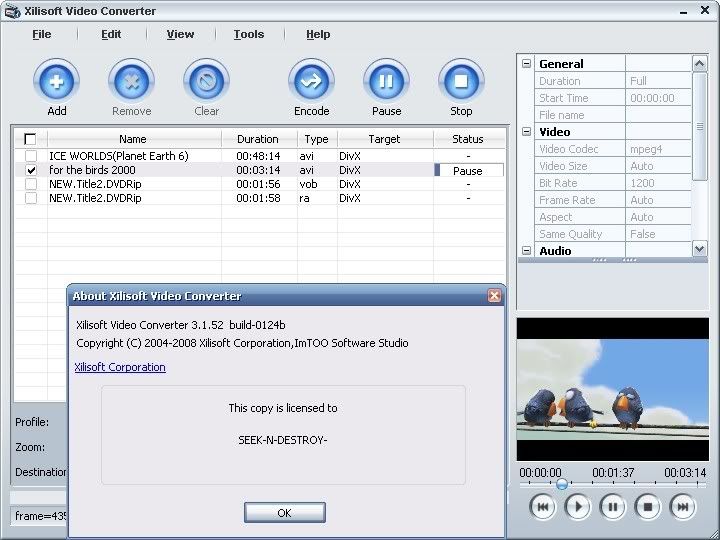Toggle the select-all checkbox in header
The height and width of the screenshot is (540, 720).
click(x=30, y=139)
